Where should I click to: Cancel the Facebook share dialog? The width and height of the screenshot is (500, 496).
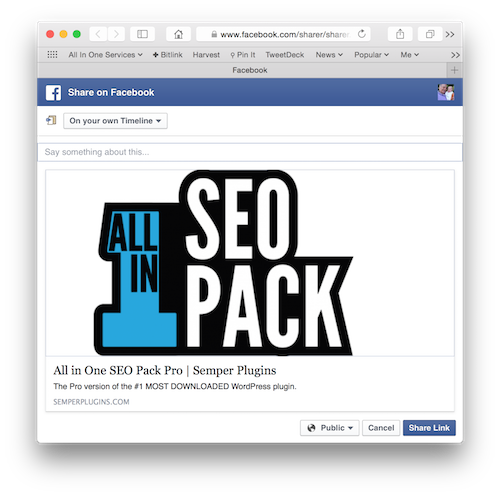[381, 428]
